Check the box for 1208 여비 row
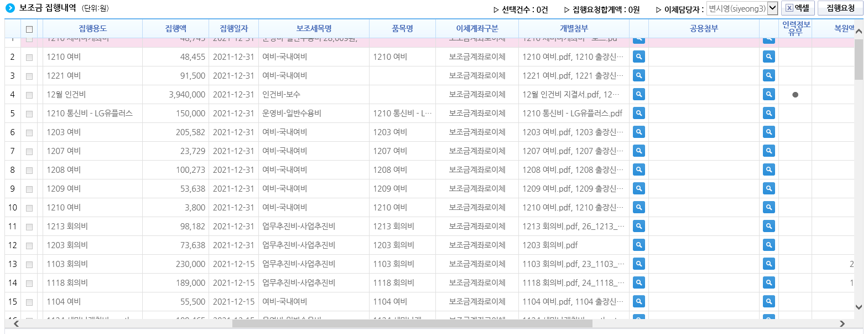The image size is (868, 334). pyautogui.click(x=29, y=170)
